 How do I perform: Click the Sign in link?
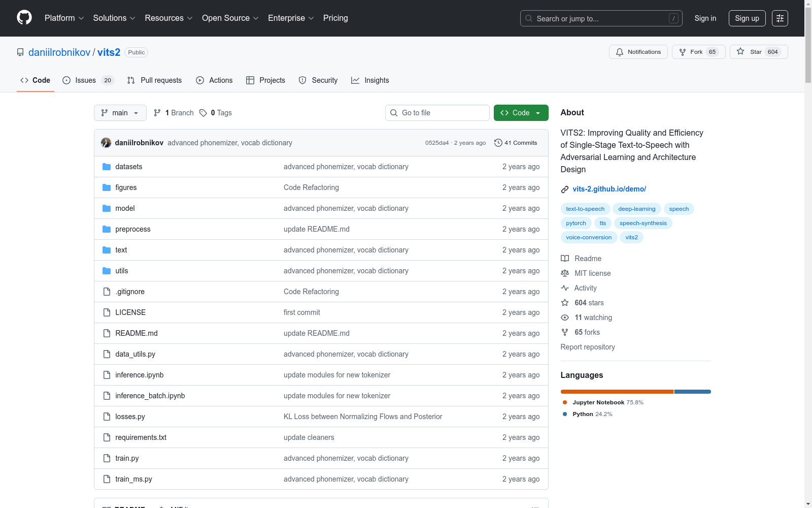point(705,18)
